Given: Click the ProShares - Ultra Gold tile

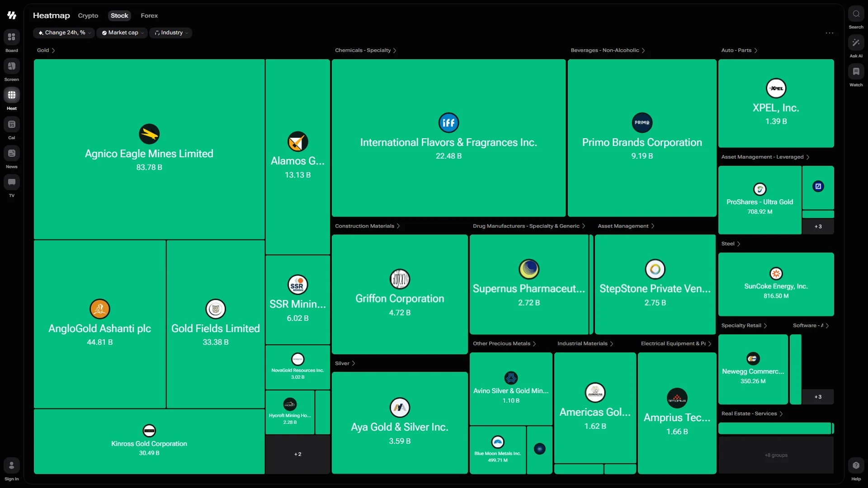Looking at the screenshot, I should click(760, 200).
